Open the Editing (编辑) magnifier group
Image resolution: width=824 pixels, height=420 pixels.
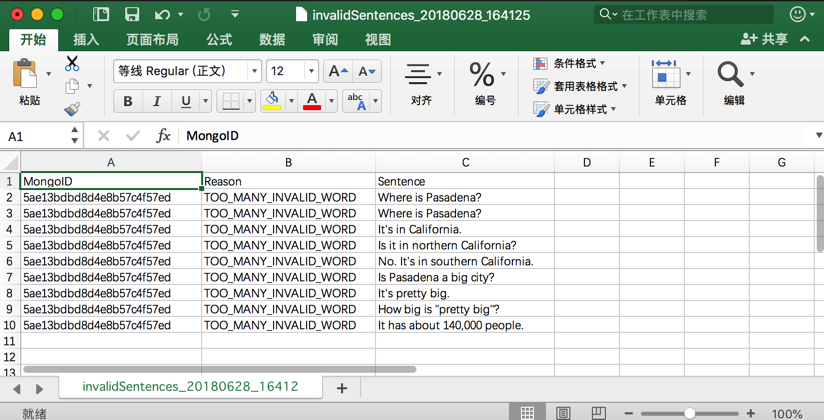pos(735,83)
